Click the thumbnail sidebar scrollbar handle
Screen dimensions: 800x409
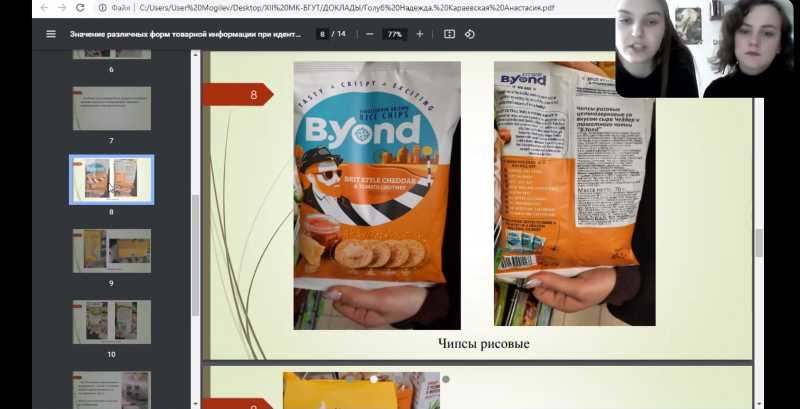click(195, 255)
